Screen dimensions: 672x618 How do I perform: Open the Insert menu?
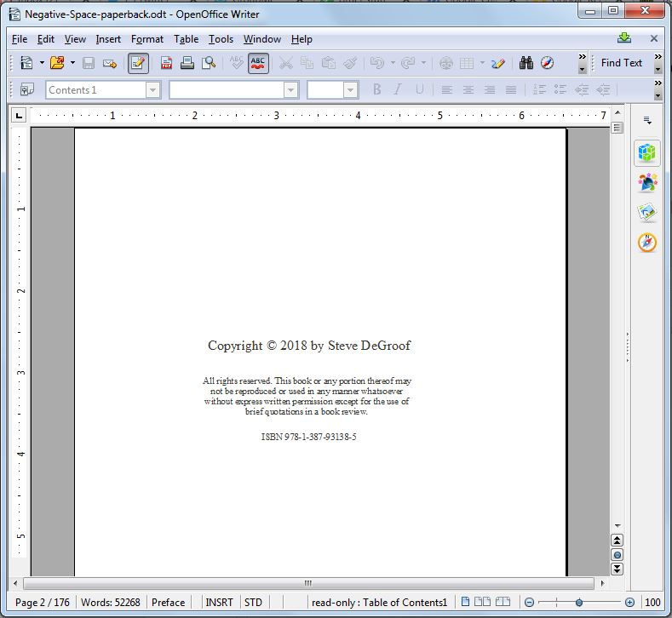(x=108, y=39)
